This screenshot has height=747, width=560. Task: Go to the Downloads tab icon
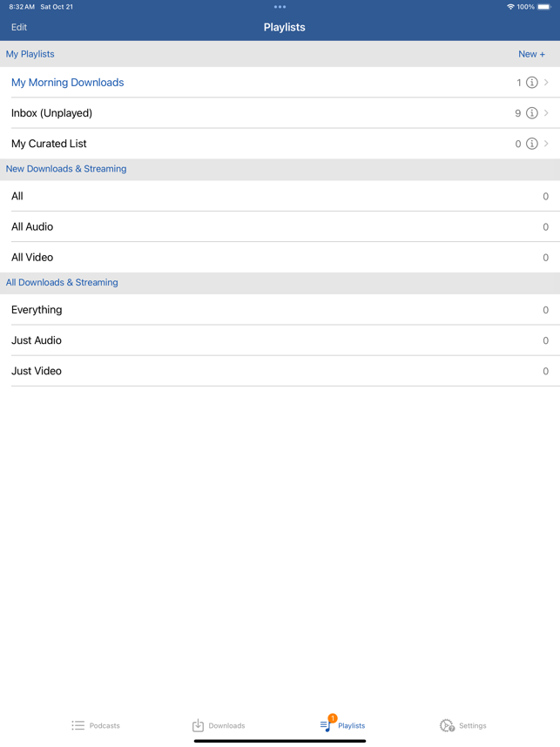coord(198,725)
